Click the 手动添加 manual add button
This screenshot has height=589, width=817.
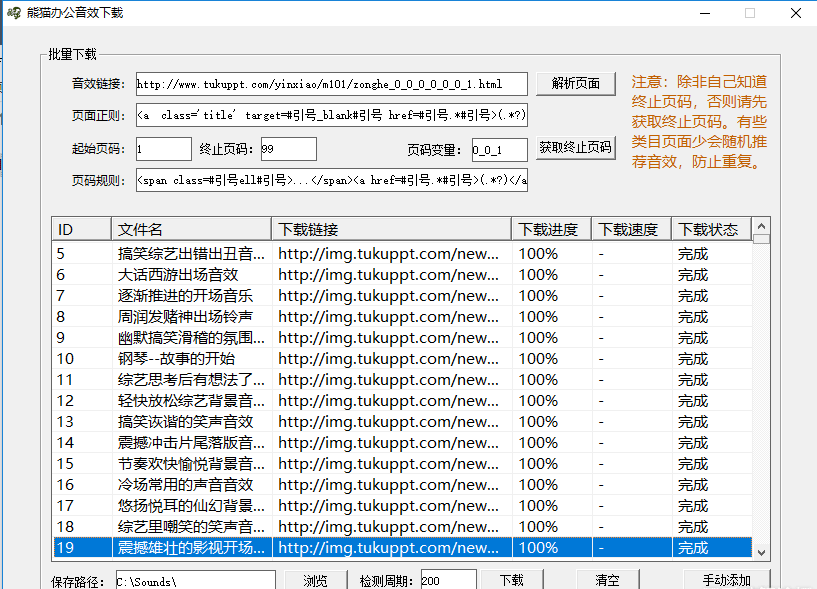pos(727,580)
